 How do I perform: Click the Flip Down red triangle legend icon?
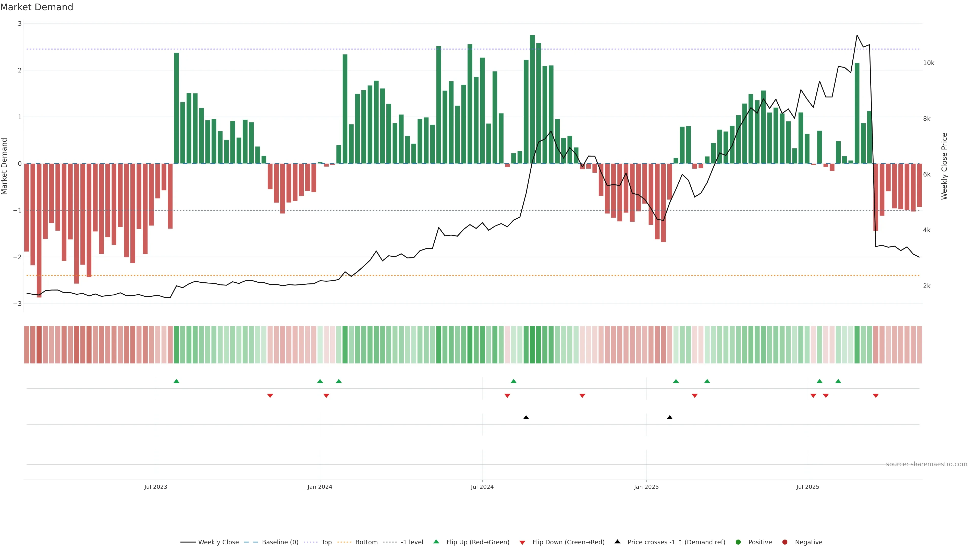point(522,543)
